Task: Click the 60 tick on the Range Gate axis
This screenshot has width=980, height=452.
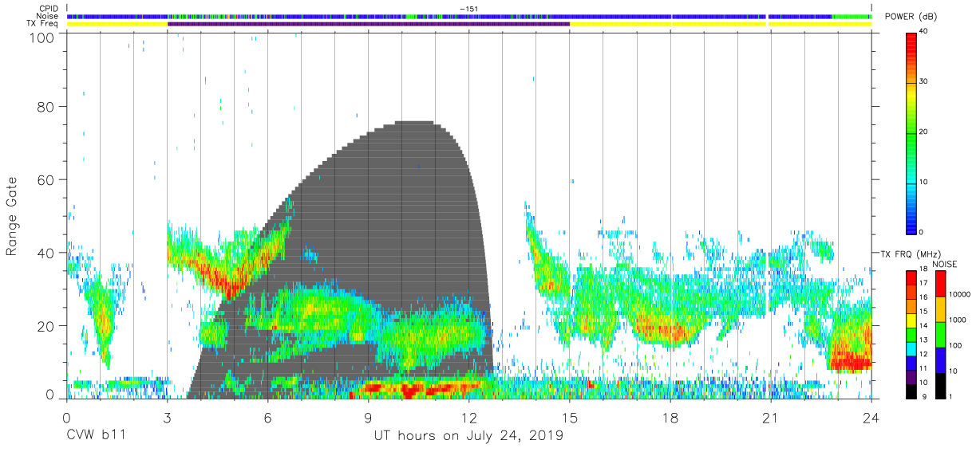Action: click(47, 180)
